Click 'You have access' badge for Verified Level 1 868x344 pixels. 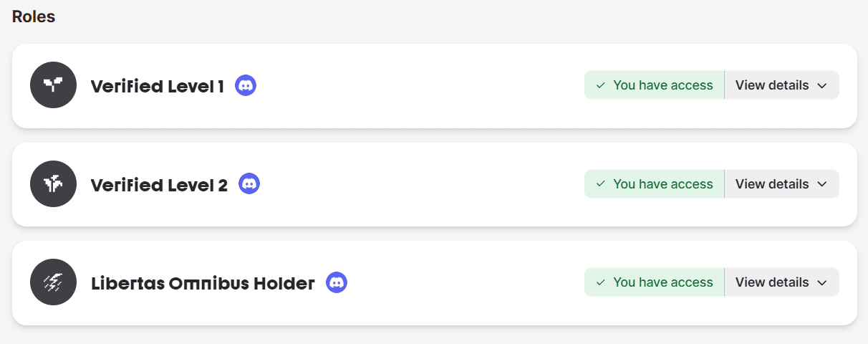click(655, 85)
